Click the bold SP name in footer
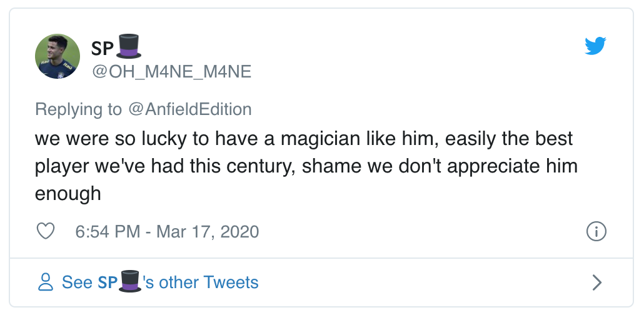 click(x=108, y=282)
